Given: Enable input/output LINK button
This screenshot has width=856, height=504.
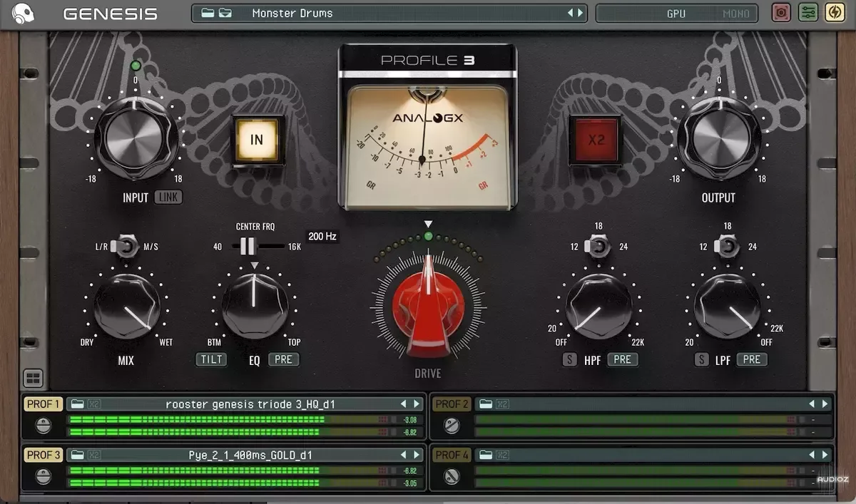Looking at the screenshot, I should [168, 197].
